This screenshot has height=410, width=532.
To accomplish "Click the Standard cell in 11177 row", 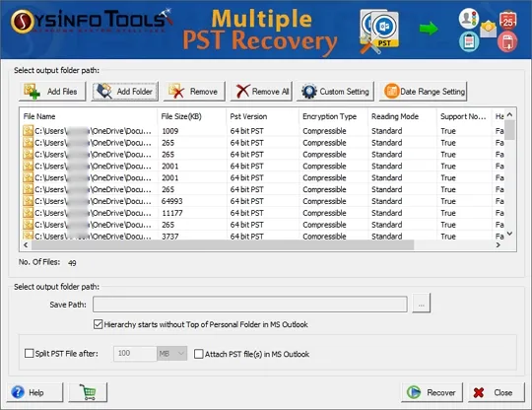I will point(387,213).
